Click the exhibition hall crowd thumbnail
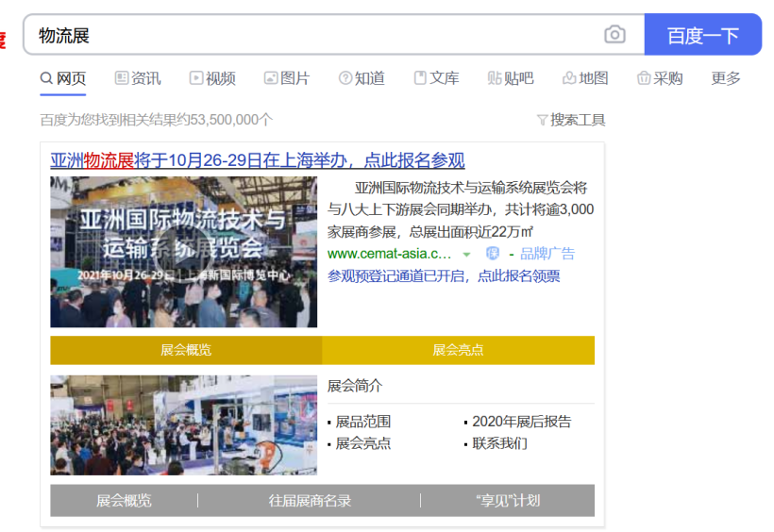 coord(184,424)
